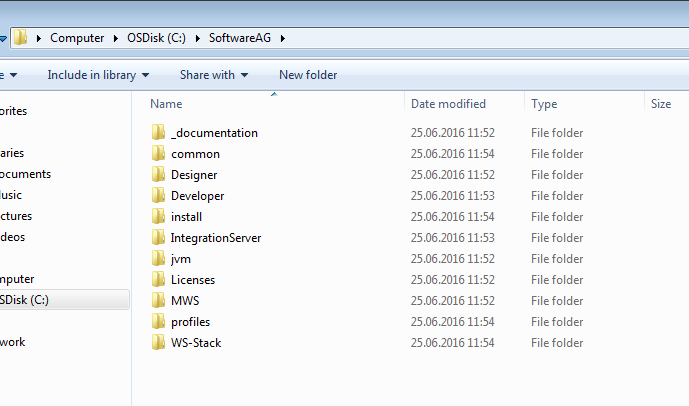This screenshot has height=406, width=689.
Task: Click the common folder icon
Action: [x=158, y=153]
